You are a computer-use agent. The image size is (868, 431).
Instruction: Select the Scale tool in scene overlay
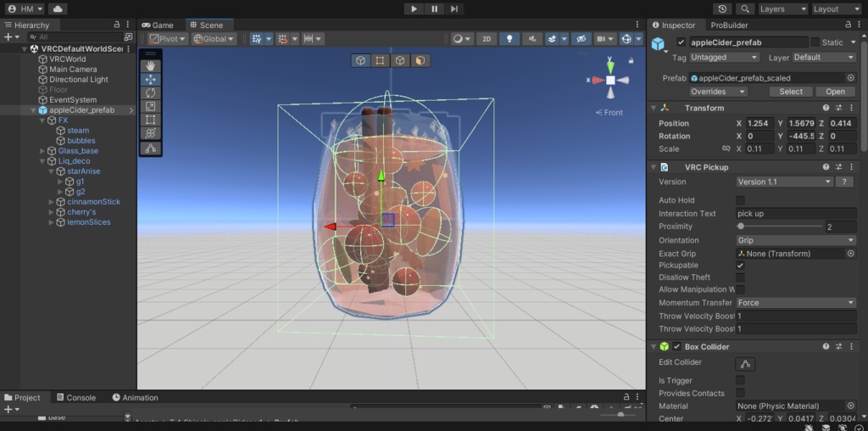(x=150, y=106)
